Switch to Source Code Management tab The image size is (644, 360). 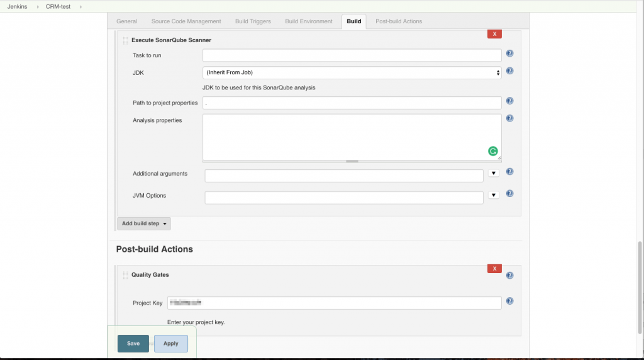[186, 21]
